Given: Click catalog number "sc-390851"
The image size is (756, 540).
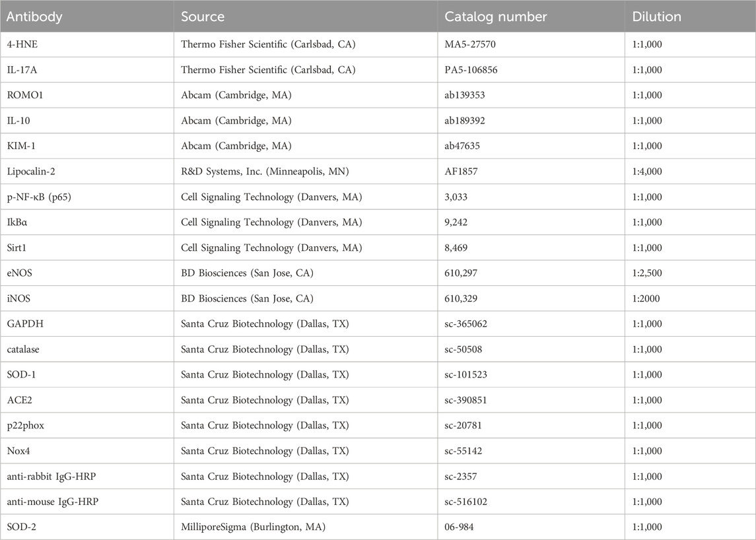Looking at the screenshot, I should [x=465, y=400].
